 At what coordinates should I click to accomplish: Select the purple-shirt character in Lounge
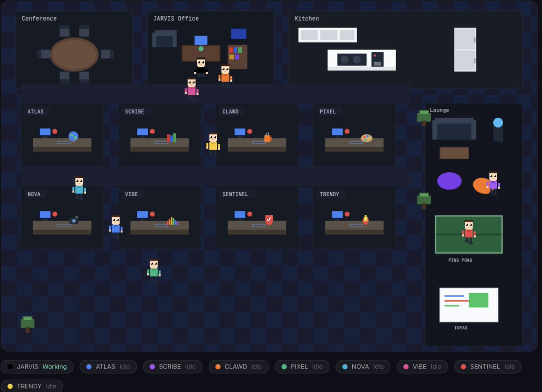click(493, 183)
